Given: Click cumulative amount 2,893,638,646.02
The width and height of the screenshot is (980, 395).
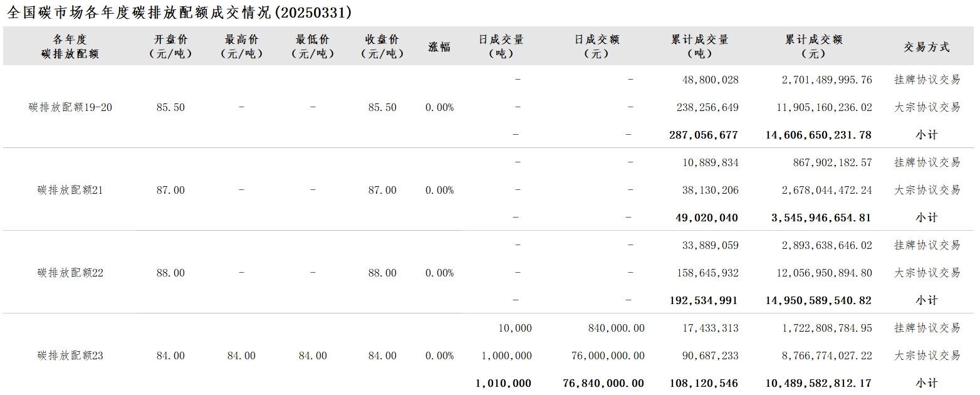Looking at the screenshot, I should (x=827, y=245).
